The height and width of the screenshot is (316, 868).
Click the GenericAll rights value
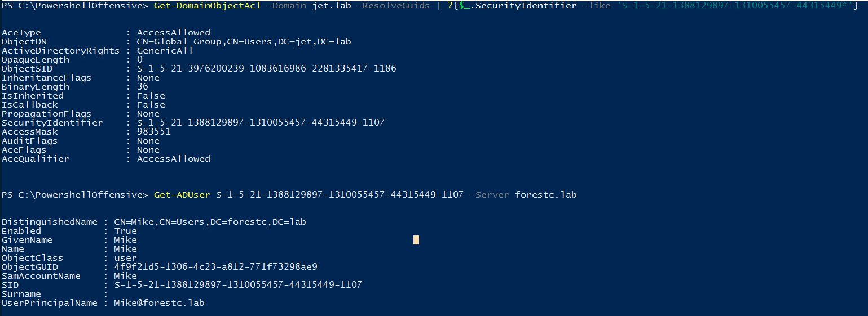point(165,51)
